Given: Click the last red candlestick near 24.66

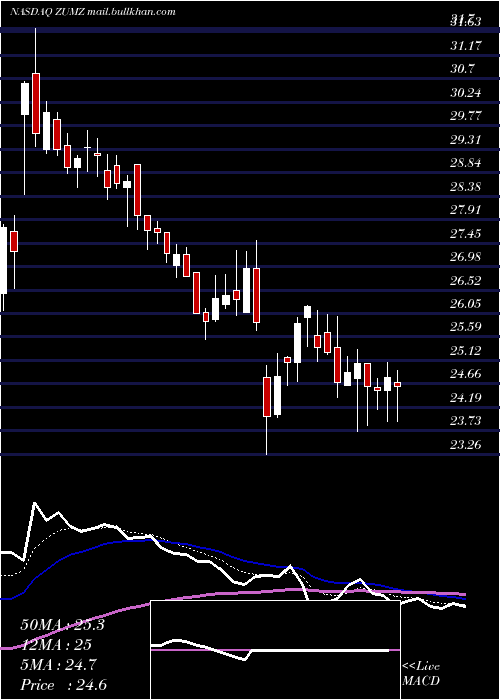Looking at the screenshot, I should tap(397, 384).
